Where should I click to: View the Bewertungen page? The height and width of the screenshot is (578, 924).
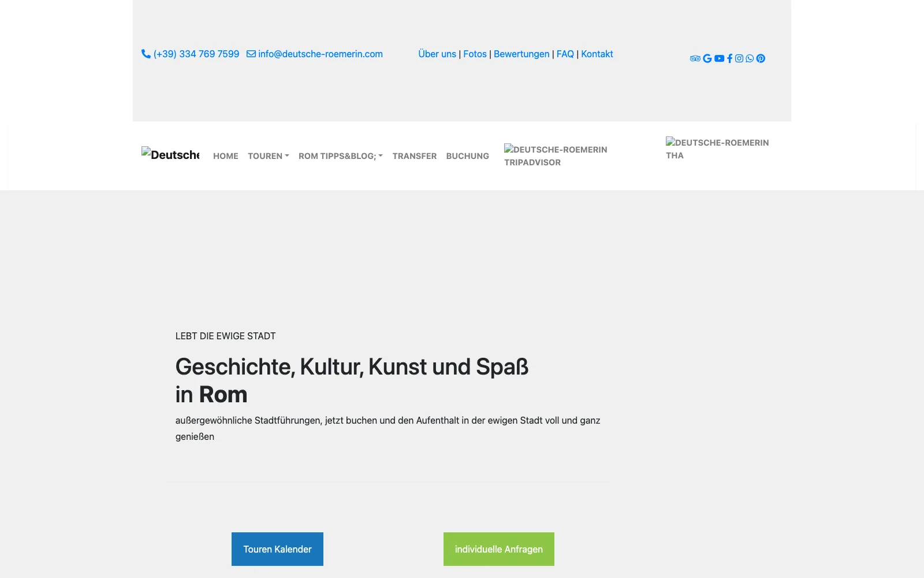click(x=521, y=54)
